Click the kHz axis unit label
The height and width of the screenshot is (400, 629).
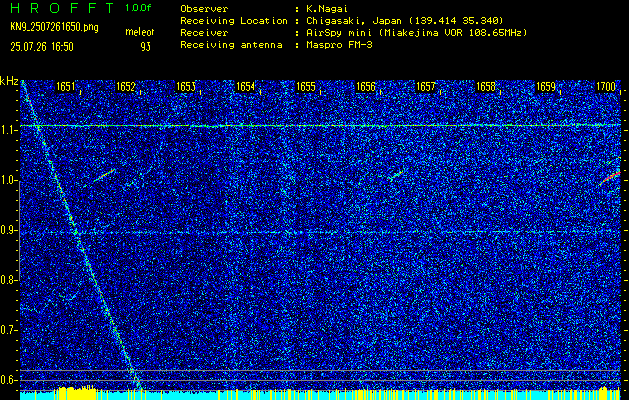point(9,81)
